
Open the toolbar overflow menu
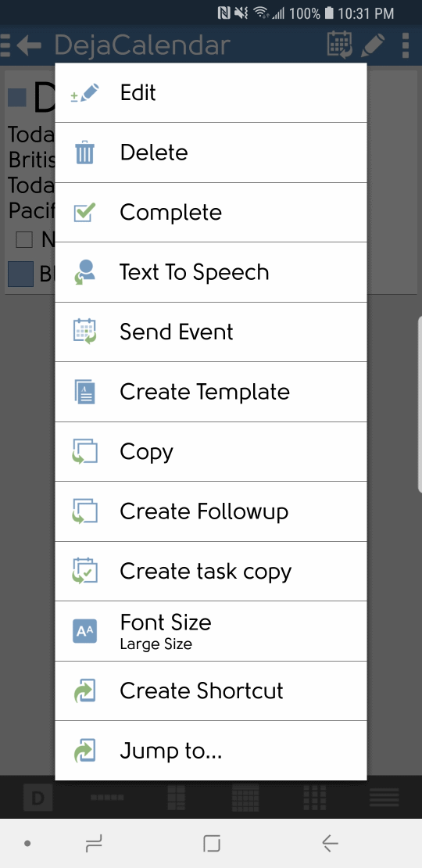pos(406,45)
